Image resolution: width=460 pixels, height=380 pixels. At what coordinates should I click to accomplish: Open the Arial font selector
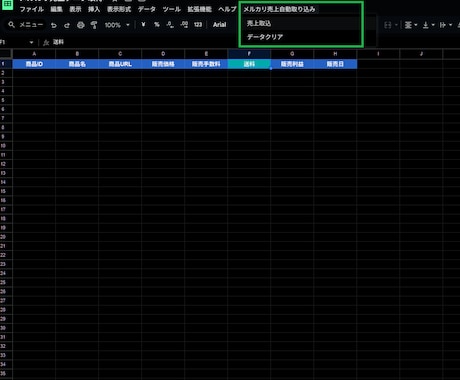click(x=219, y=25)
